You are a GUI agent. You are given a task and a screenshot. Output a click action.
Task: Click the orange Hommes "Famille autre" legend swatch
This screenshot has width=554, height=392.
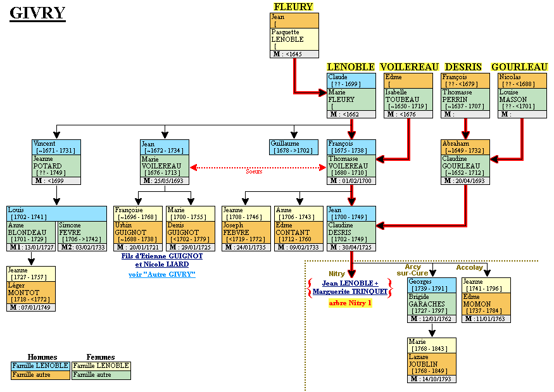pyautogui.click(x=40, y=374)
